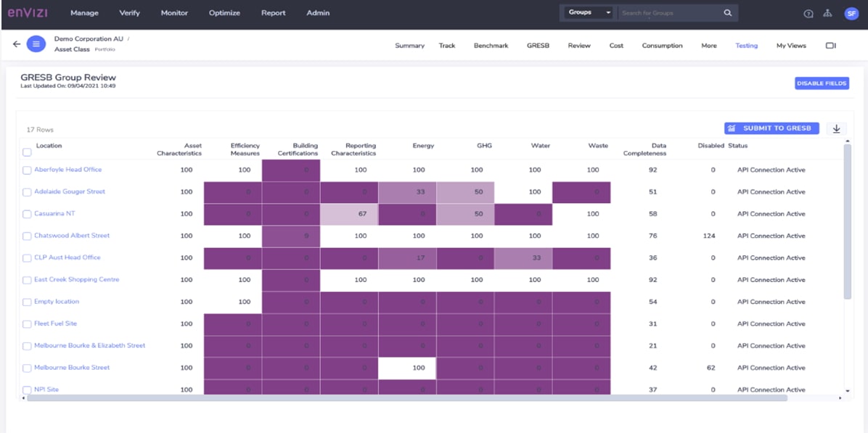Open the blue hamburger menu button
The height and width of the screenshot is (433, 868).
point(36,44)
